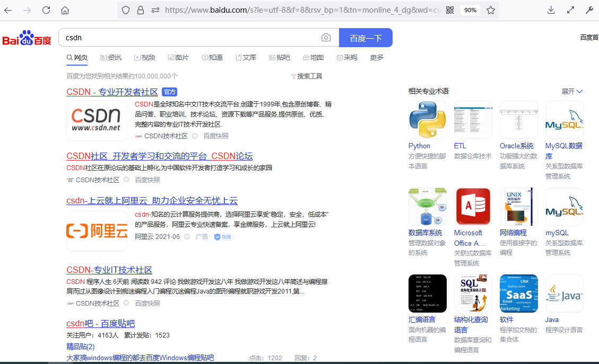Click the CSDN www.csdn.net logo image
This screenshot has width=599, height=364.
pyautogui.click(x=97, y=121)
